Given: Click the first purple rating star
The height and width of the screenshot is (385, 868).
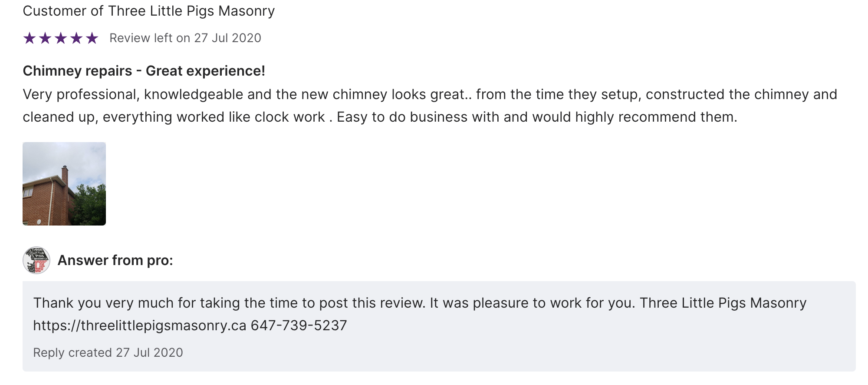Looking at the screenshot, I should 30,38.
